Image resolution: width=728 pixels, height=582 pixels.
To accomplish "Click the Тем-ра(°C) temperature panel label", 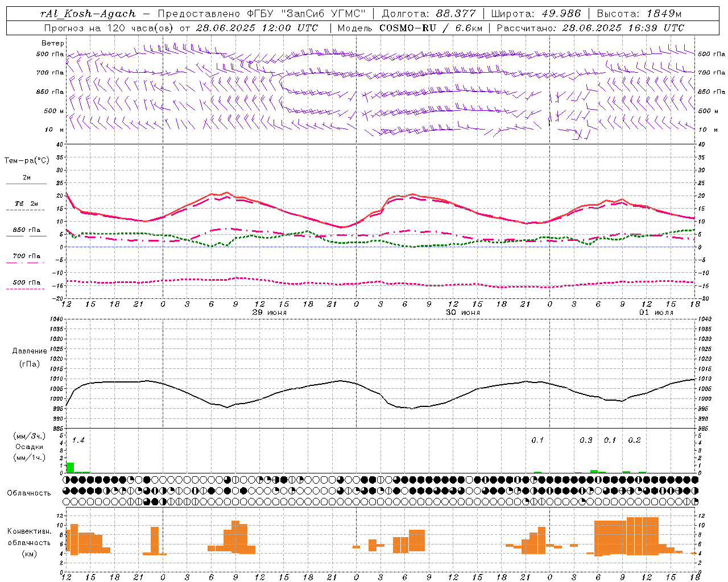I will (x=27, y=161).
